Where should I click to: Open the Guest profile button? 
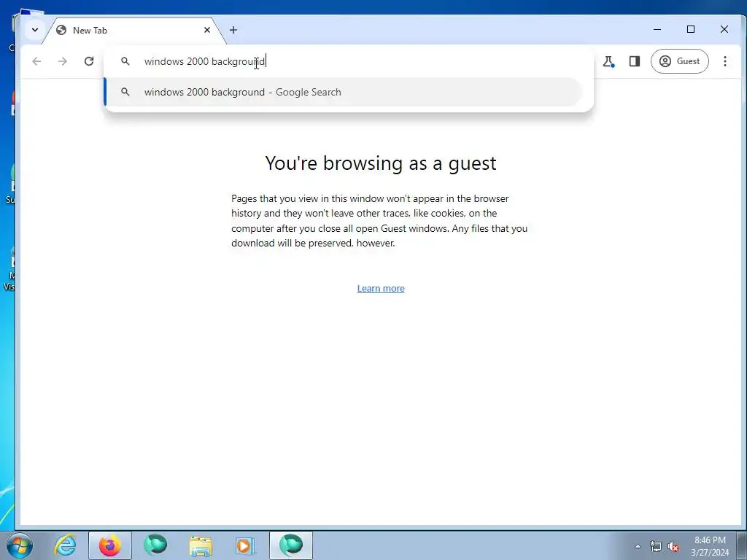679,61
